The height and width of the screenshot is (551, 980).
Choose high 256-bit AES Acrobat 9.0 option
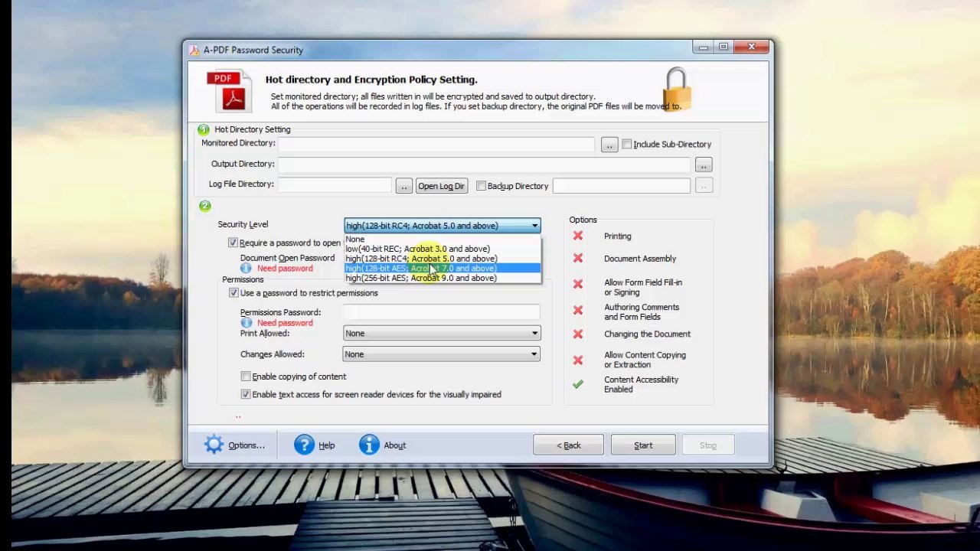(443, 279)
